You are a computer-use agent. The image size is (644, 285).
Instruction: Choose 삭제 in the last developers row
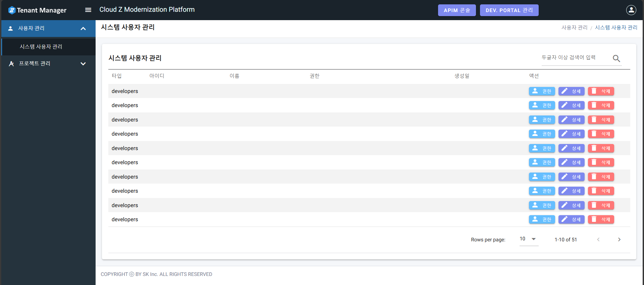601,220
